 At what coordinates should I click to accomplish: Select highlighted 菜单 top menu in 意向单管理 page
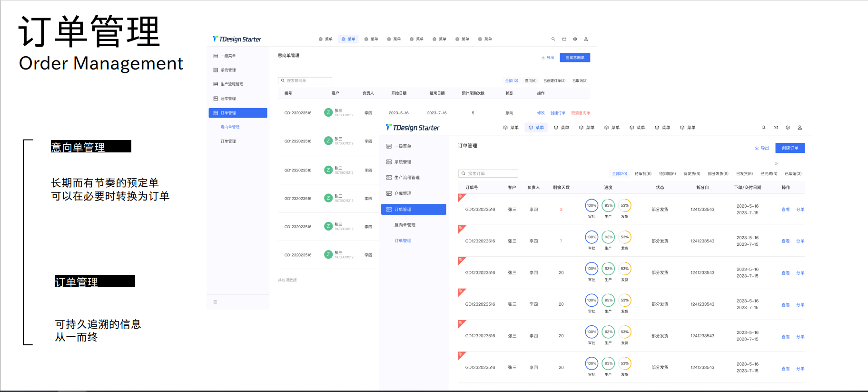(348, 39)
